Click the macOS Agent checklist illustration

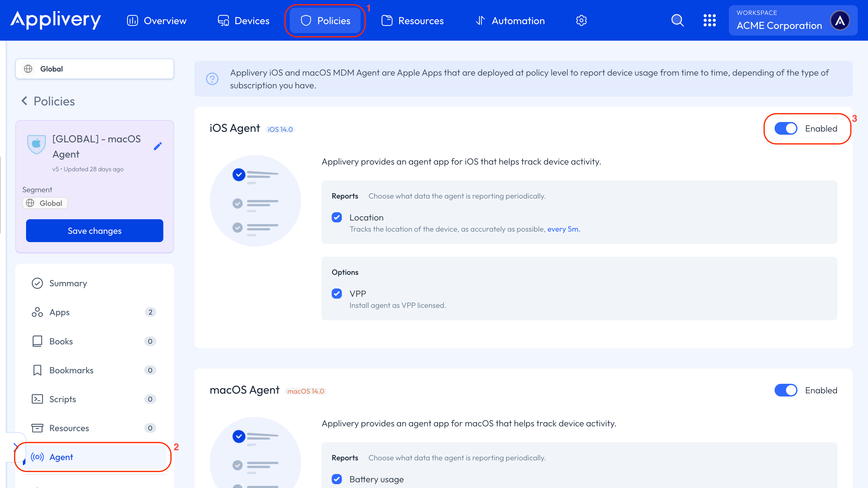click(x=255, y=452)
